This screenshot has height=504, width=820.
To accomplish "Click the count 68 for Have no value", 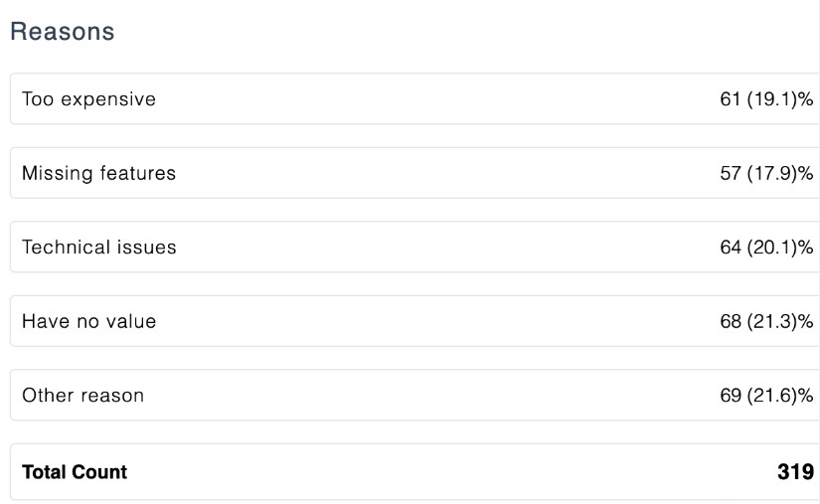I will pyautogui.click(x=731, y=321).
